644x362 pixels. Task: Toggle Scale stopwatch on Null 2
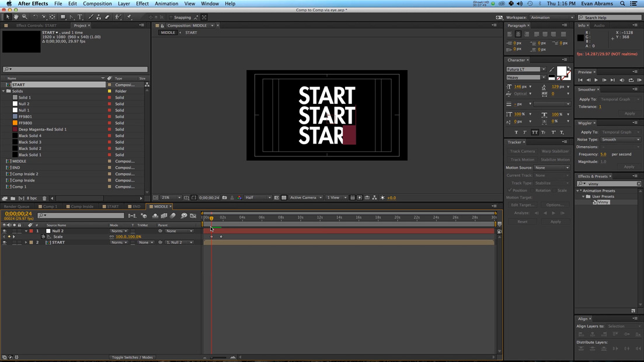[x=43, y=236]
